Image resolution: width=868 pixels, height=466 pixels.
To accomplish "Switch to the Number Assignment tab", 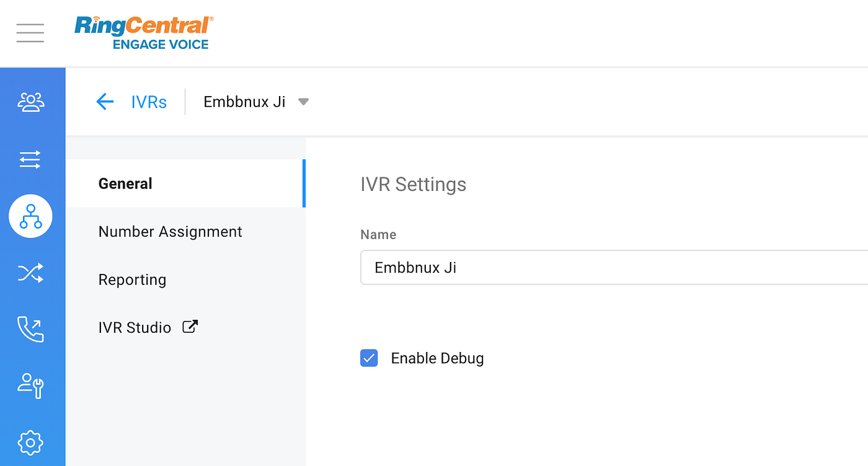I will click(170, 231).
